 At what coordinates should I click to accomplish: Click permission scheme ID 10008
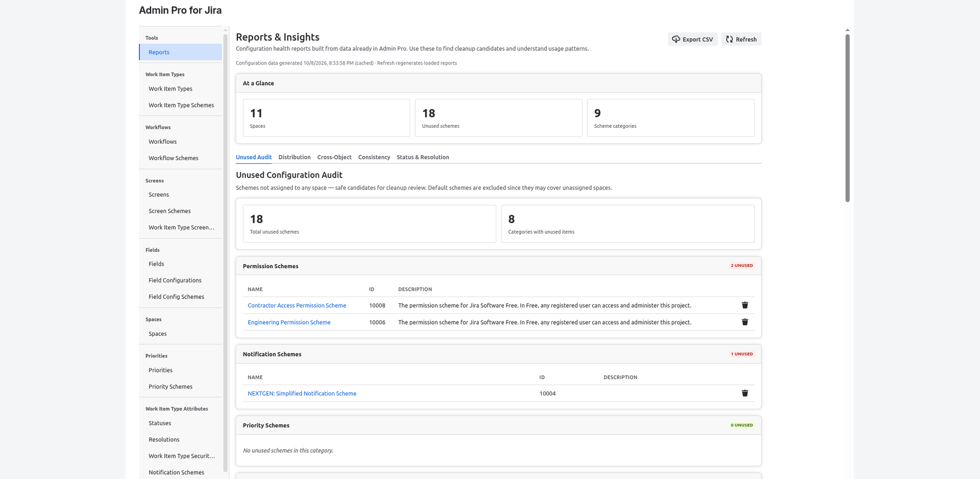tap(377, 305)
